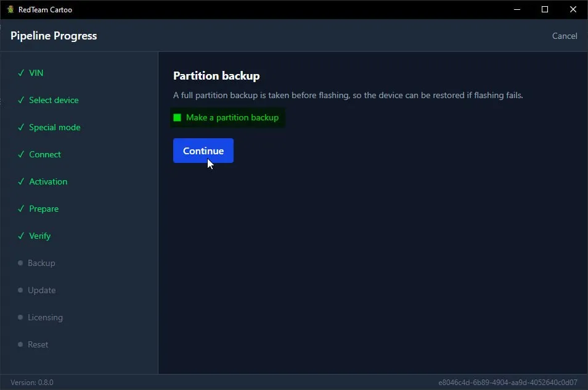The width and height of the screenshot is (588, 390).
Task: Click the VIN completed checkmark icon
Action: tap(21, 73)
